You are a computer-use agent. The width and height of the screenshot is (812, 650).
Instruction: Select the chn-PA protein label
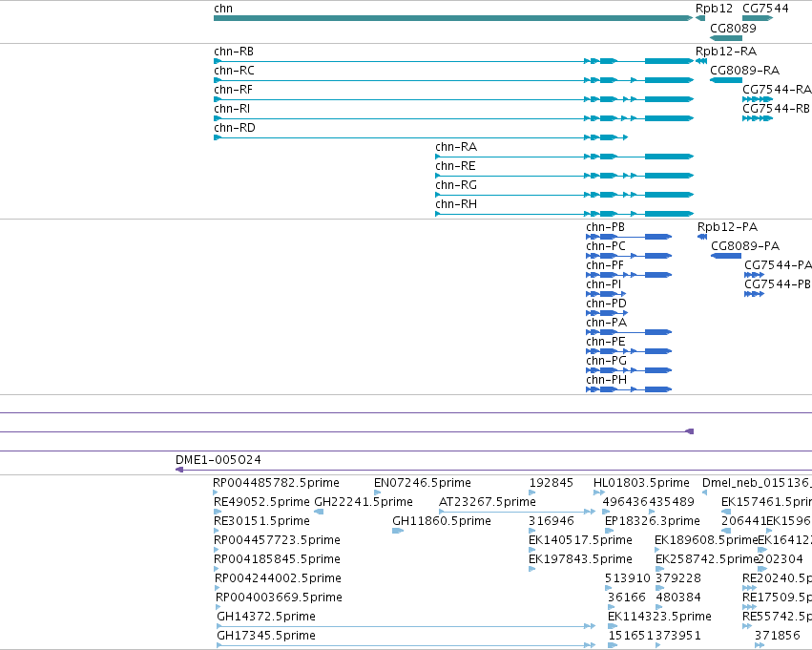(607, 323)
